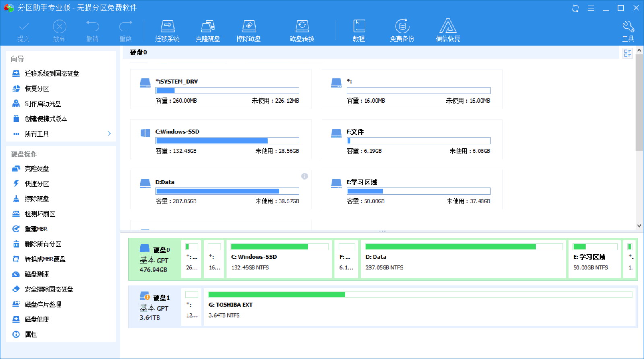
Task: Click the 硬盘0 heading above partition cards
Action: [138, 53]
